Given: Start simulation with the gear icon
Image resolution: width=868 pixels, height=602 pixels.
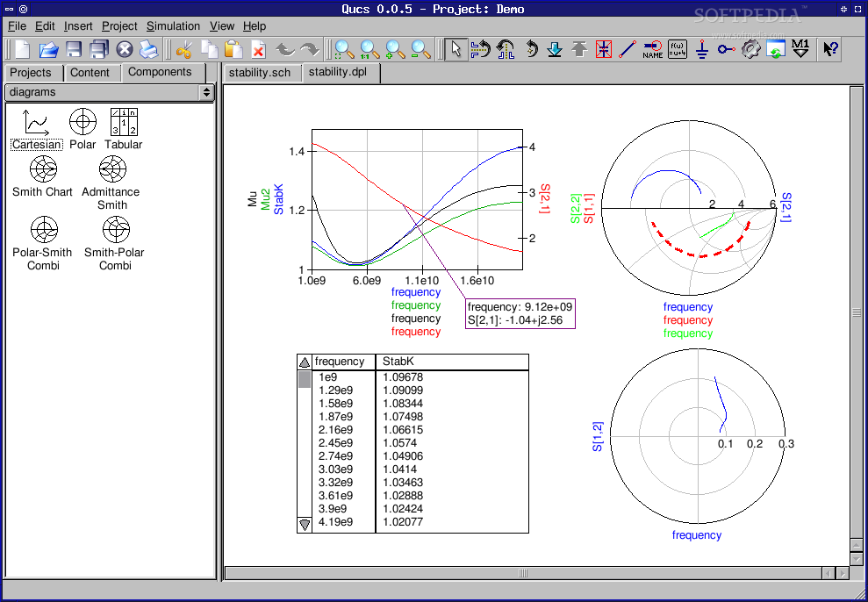Looking at the screenshot, I should coord(750,49).
